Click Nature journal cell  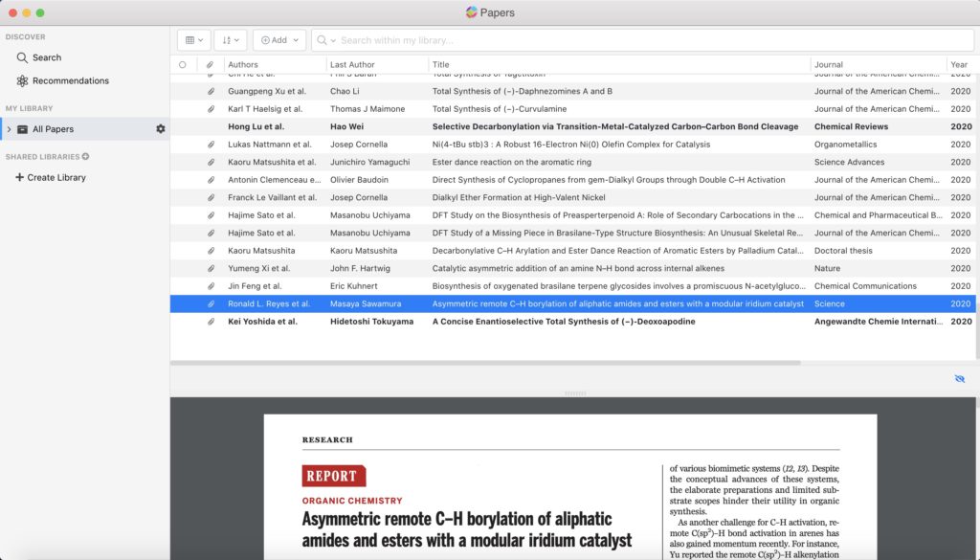pos(827,268)
